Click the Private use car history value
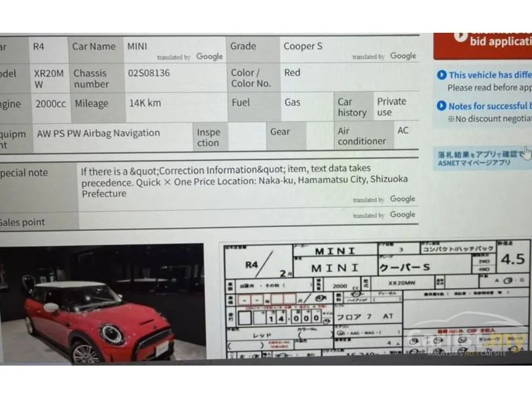Screen dimensions: 532x399 pyautogui.click(x=392, y=106)
